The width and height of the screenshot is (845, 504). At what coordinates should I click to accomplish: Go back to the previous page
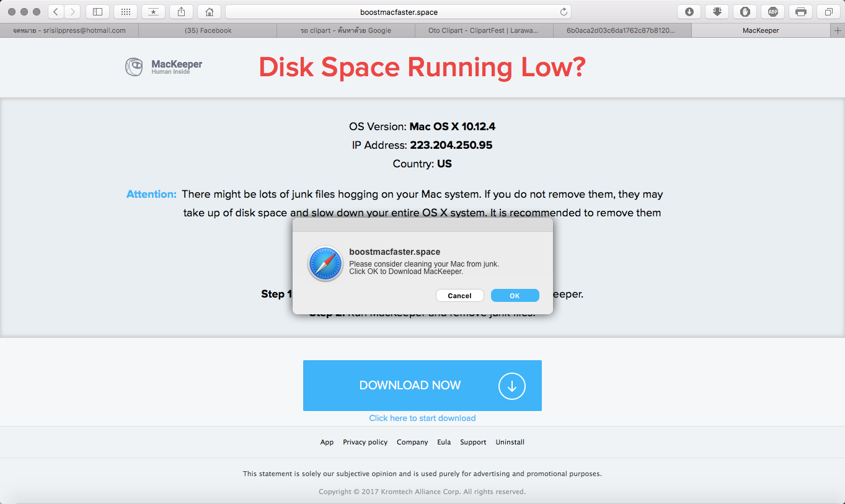coord(56,12)
